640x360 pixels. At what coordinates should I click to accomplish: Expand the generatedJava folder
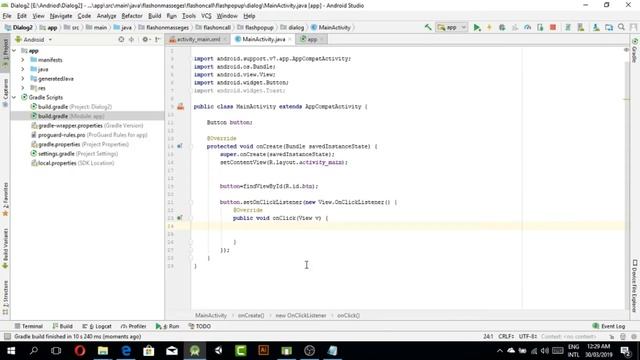[x=23, y=79]
